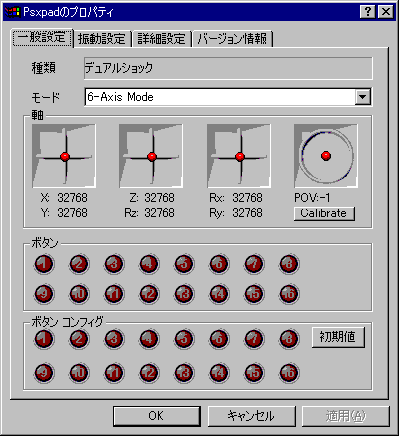399x436 pixels.
Task: Click button config indicator 8
Action: pyautogui.click(x=289, y=339)
